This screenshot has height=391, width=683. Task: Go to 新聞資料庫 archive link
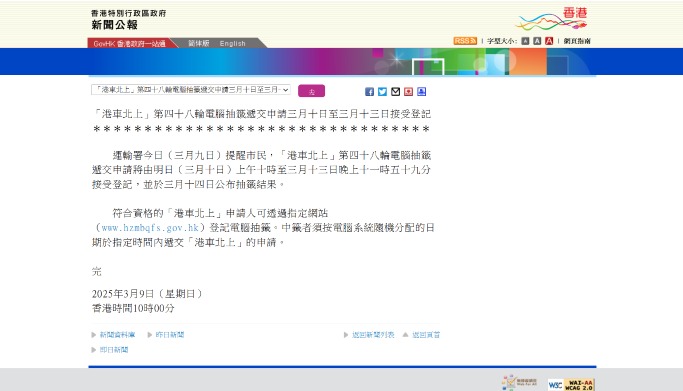(118, 335)
